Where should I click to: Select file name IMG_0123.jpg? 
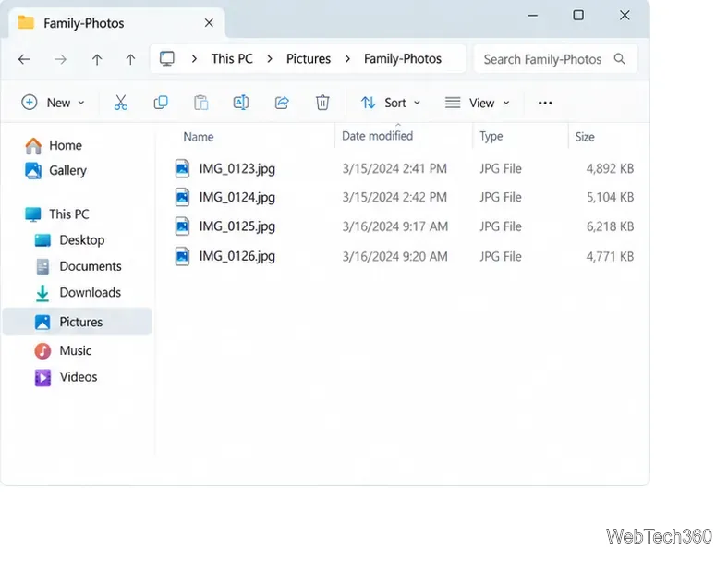pyautogui.click(x=237, y=169)
